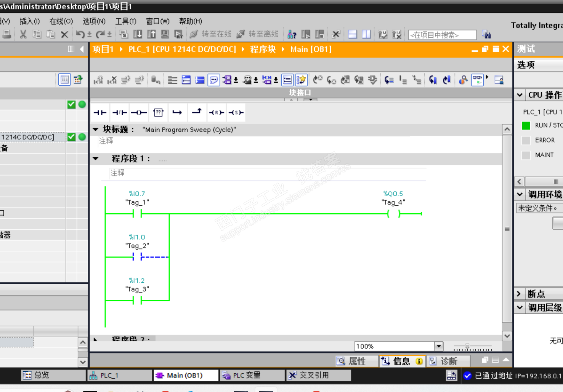The width and height of the screenshot is (563, 392).
Task: Toggle the table view button in project tree
Action: (64, 80)
